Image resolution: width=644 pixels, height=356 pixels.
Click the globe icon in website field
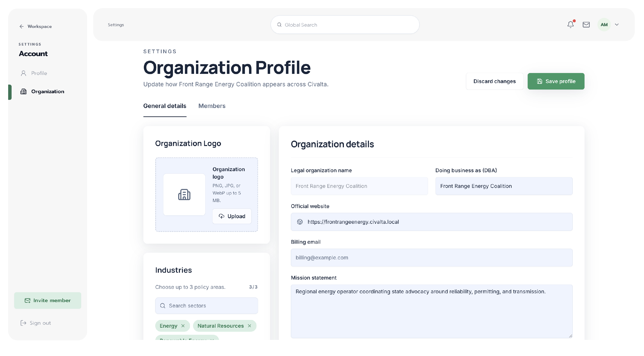[x=300, y=222]
